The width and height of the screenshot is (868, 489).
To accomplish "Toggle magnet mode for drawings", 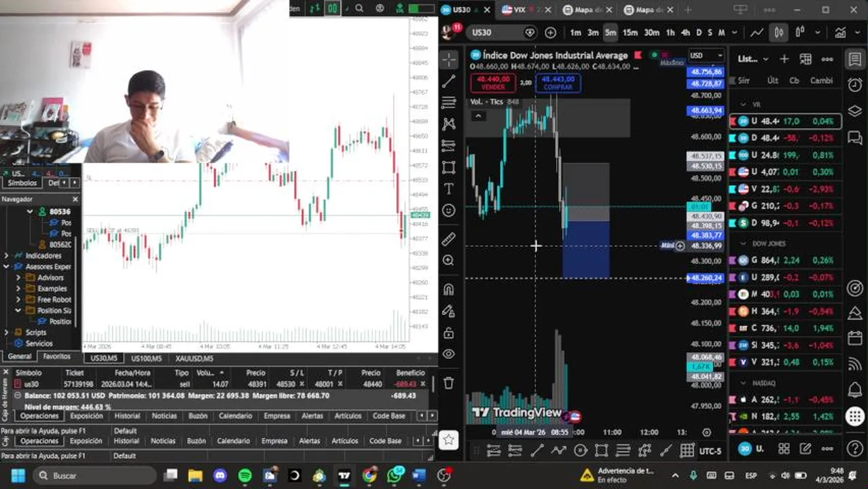I will [x=449, y=289].
